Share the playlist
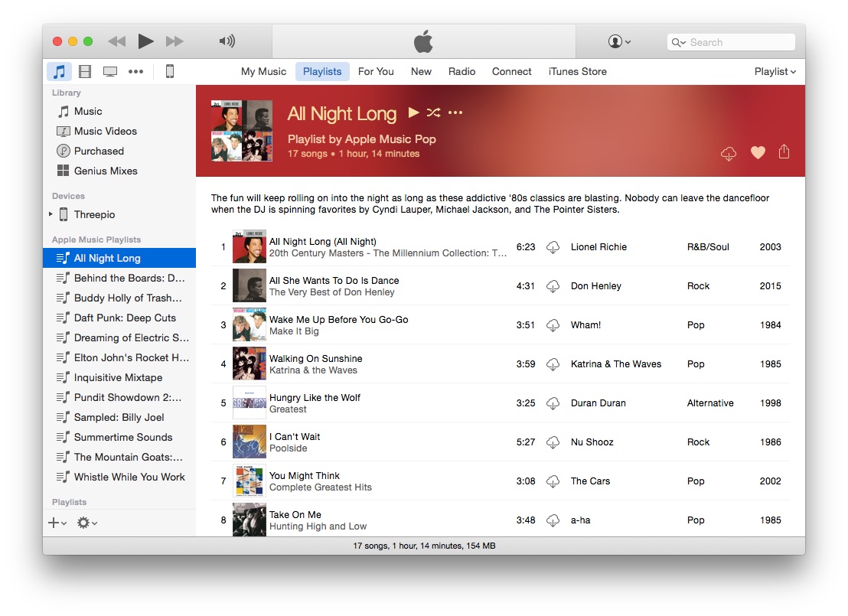The height and width of the screenshot is (616, 848). [x=784, y=152]
